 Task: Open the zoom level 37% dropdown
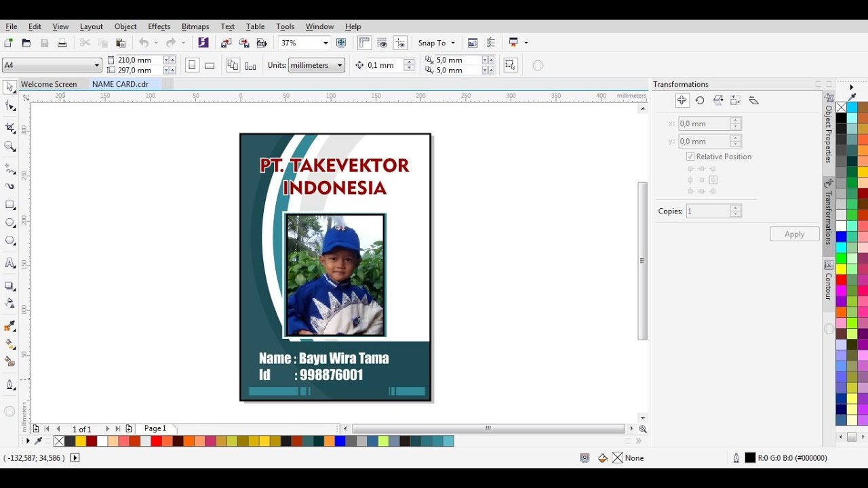pyautogui.click(x=325, y=43)
